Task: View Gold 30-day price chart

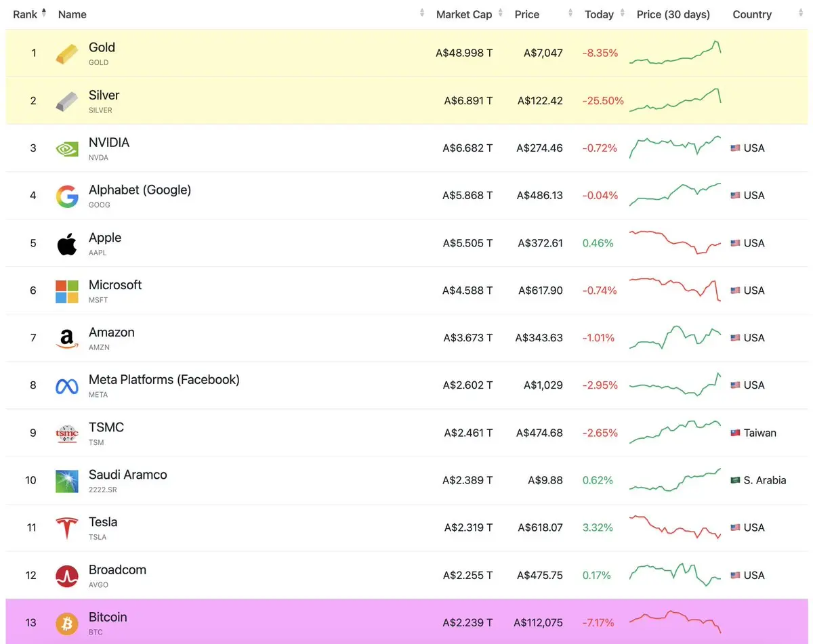Action: [x=675, y=53]
